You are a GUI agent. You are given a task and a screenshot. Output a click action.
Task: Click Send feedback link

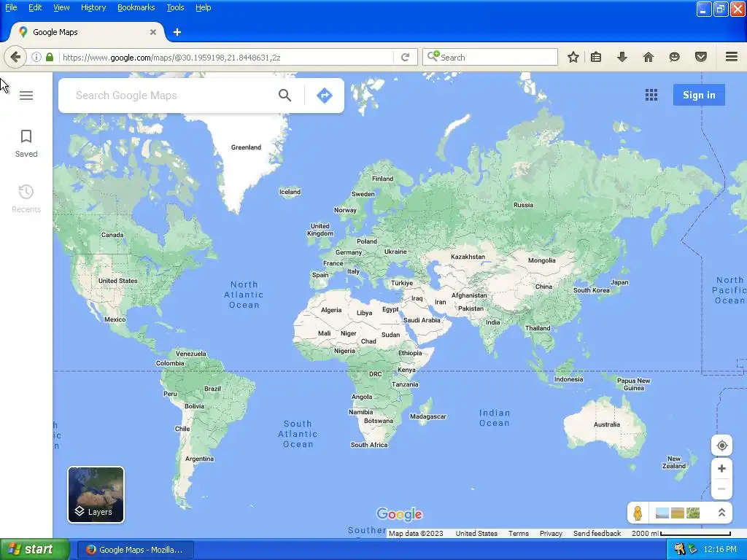tap(597, 533)
